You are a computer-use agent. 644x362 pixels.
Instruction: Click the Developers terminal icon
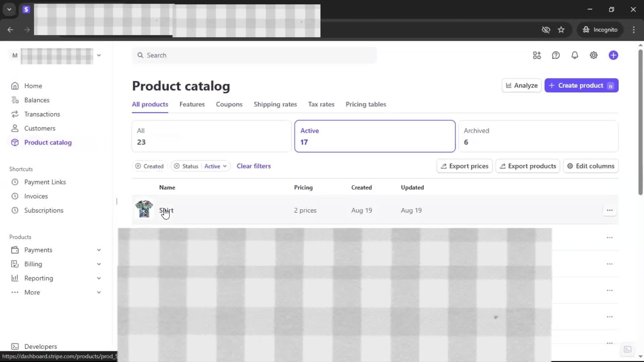coord(15,346)
